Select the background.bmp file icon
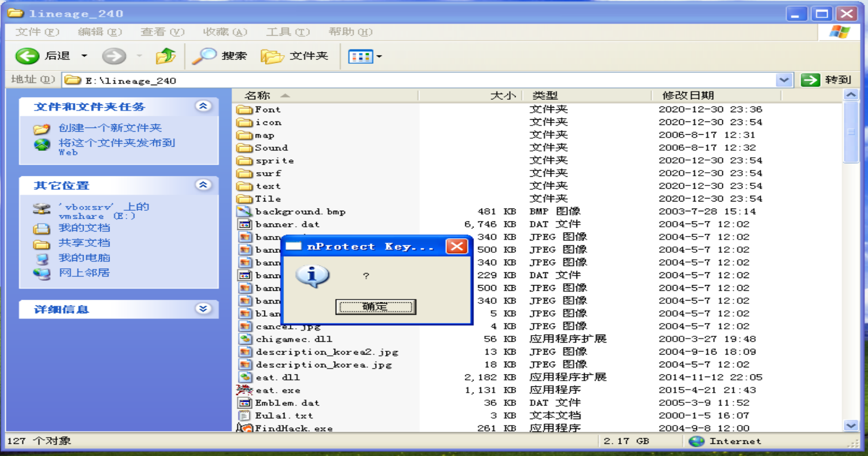Screen dimensions: 868x456 [x=245, y=211]
